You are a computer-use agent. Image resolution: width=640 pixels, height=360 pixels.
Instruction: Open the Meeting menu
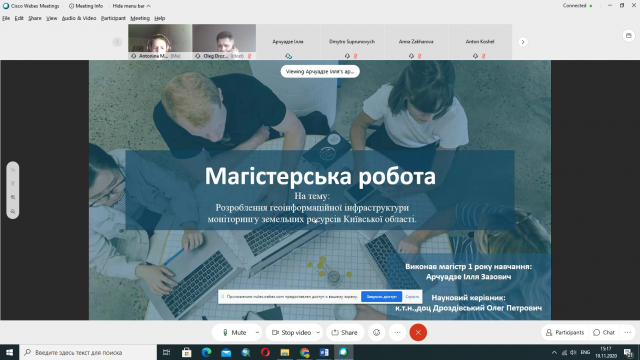coord(140,18)
